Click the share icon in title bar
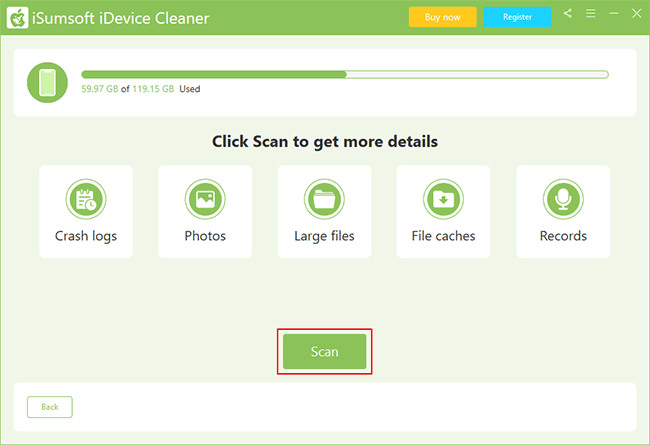The image size is (650, 445). (568, 14)
